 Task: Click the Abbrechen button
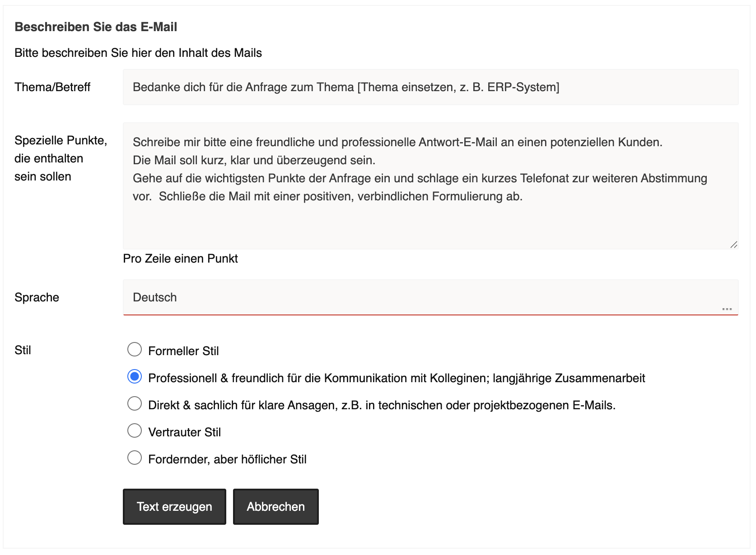point(275,507)
